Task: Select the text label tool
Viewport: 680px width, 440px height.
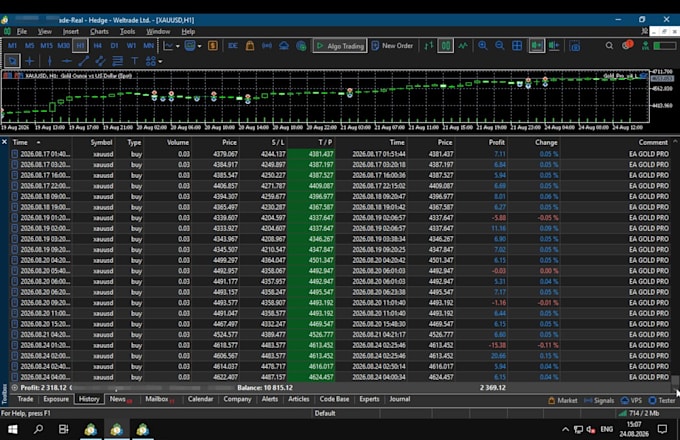Action: (x=134, y=61)
